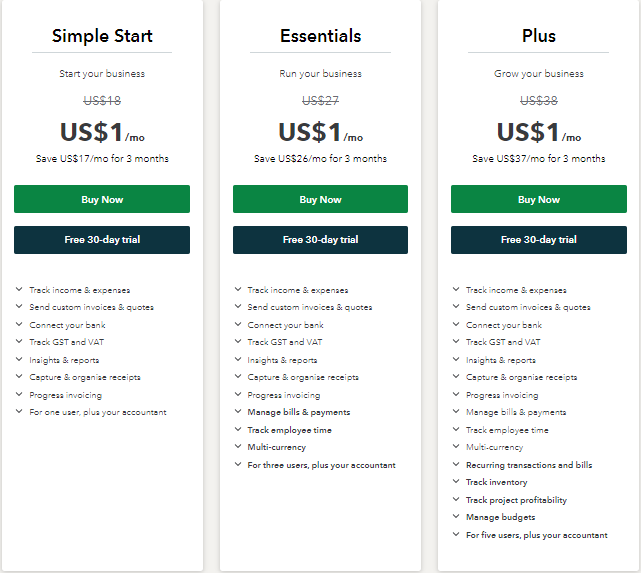Select the Essentials plan heading
This screenshot has height=573, width=641.
click(x=320, y=37)
